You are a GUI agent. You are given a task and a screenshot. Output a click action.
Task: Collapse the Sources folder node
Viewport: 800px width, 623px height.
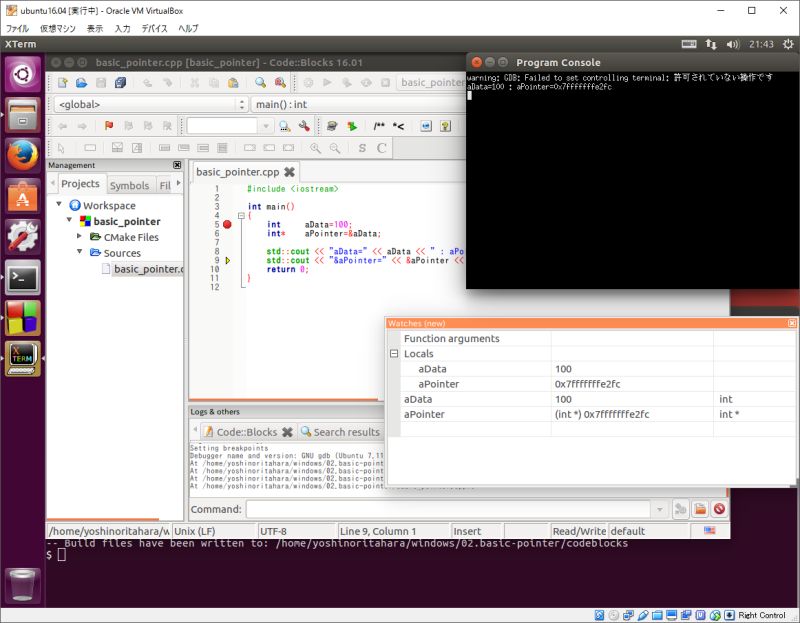[x=79, y=252]
